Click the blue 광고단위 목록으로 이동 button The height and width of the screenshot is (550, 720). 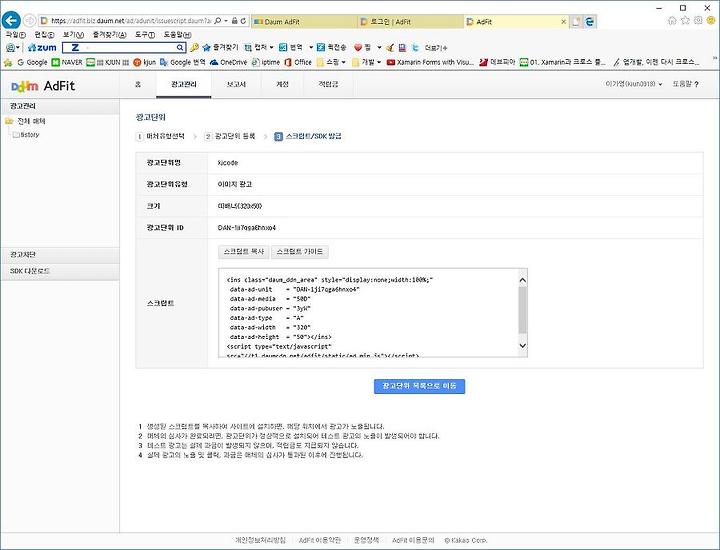tap(419, 386)
